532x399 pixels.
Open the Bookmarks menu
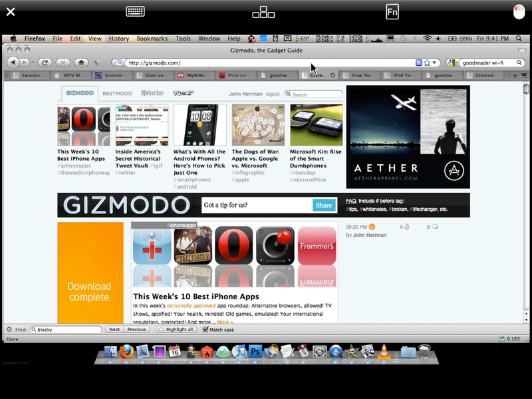[152, 39]
